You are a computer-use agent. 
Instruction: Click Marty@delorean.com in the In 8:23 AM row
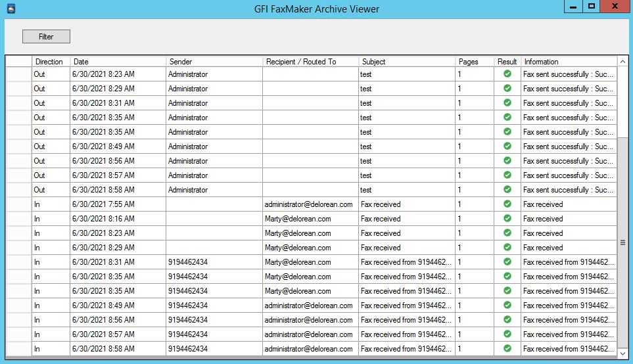[x=298, y=233]
